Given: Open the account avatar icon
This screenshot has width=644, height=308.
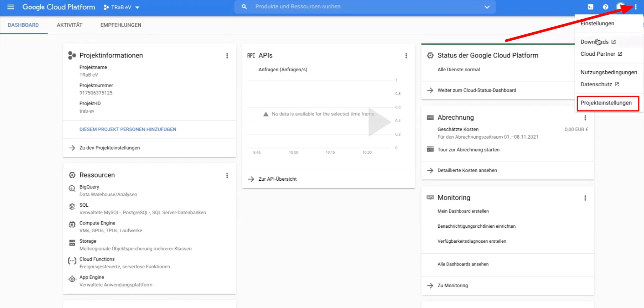Looking at the screenshot, I should point(620,7).
